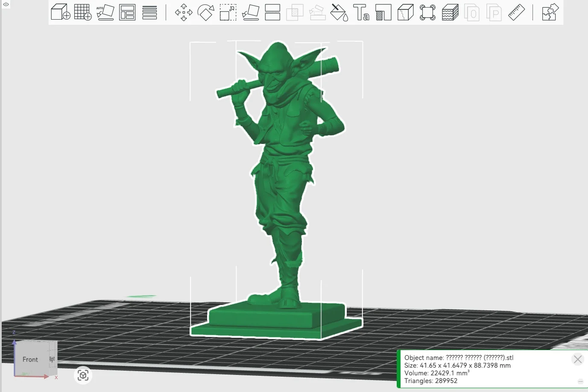The width and height of the screenshot is (588, 392).
Task: Activate the Rotate tool
Action: pyautogui.click(x=206, y=12)
